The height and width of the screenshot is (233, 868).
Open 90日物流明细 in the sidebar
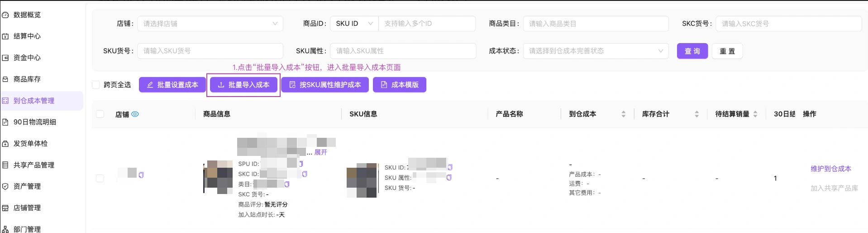[34, 122]
